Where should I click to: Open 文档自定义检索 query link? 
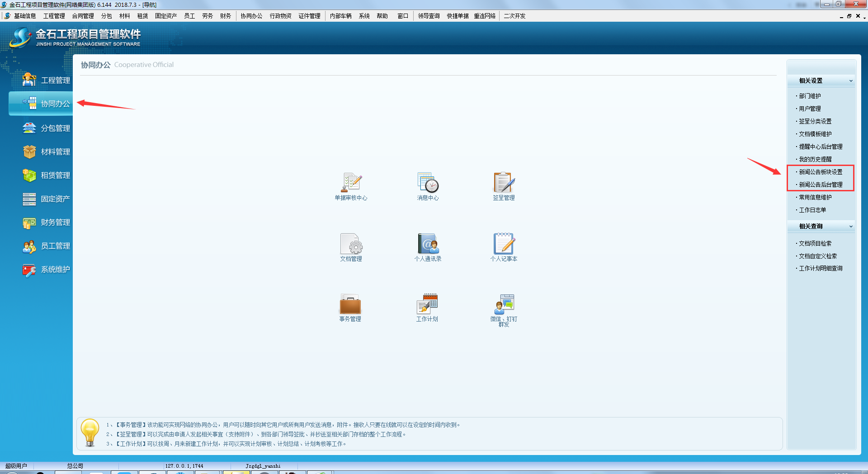818,256
